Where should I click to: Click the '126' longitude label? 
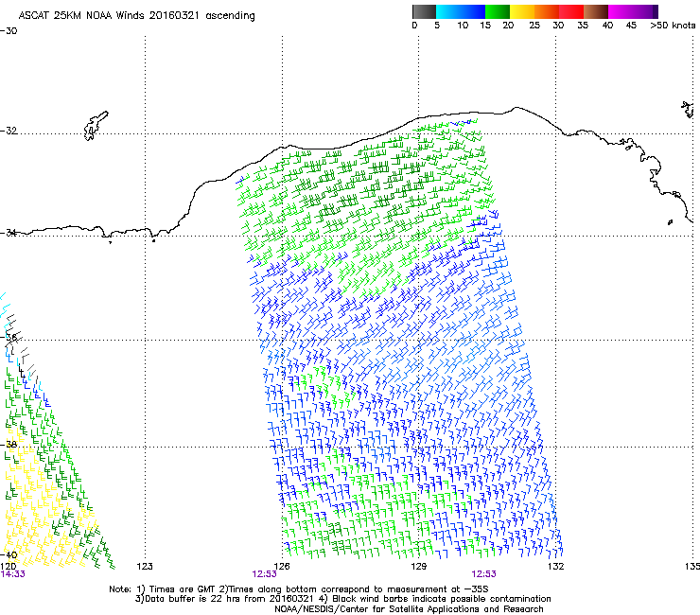282,567
